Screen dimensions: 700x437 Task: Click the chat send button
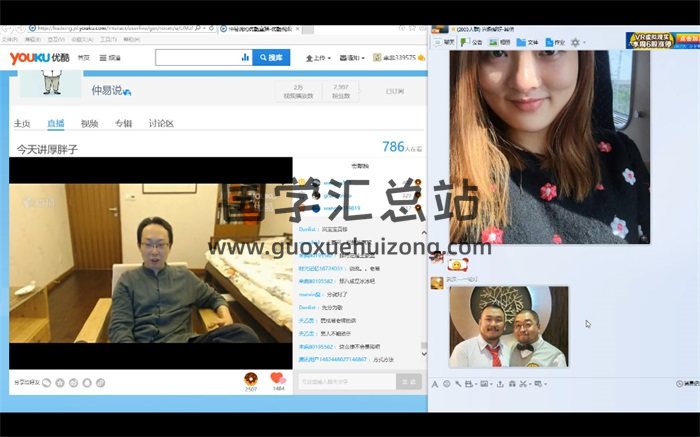[x=409, y=382]
